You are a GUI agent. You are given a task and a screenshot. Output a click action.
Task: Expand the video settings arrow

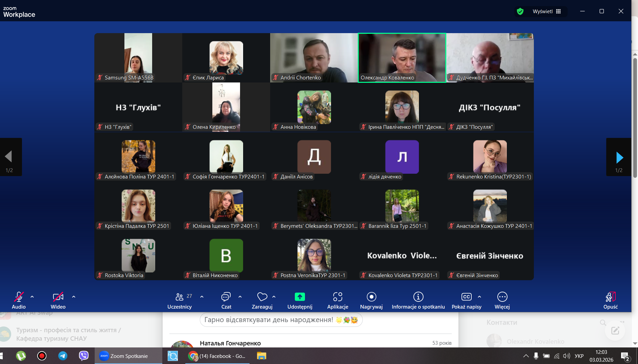pyautogui.click(x=74, y=297)
